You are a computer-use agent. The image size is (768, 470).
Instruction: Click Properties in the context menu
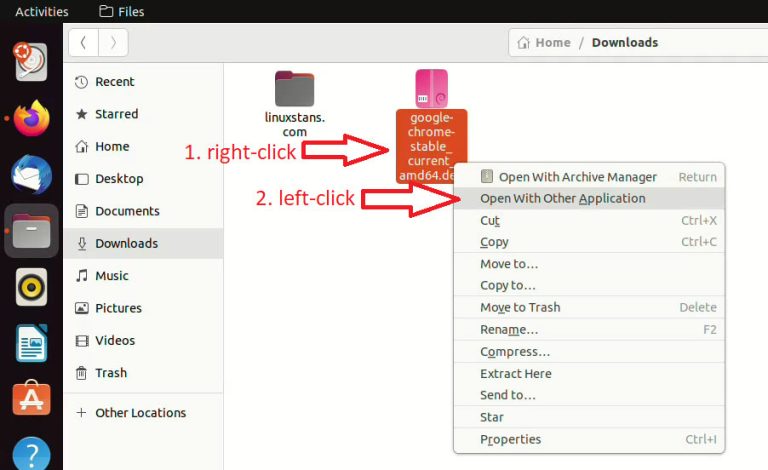510,439
